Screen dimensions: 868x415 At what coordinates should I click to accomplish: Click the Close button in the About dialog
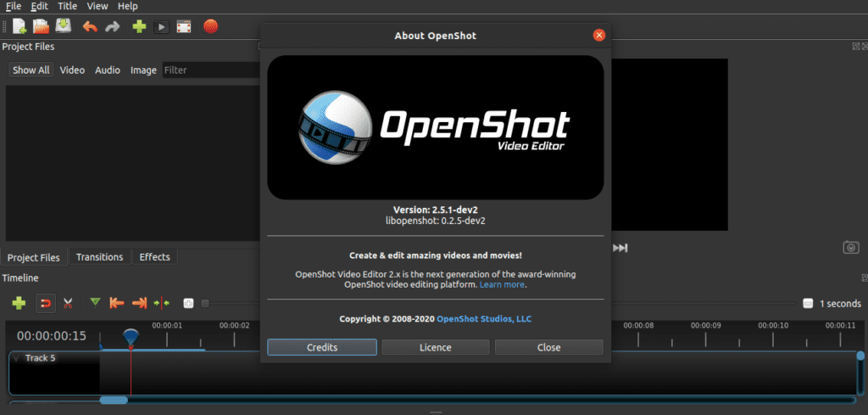point(549,347)
